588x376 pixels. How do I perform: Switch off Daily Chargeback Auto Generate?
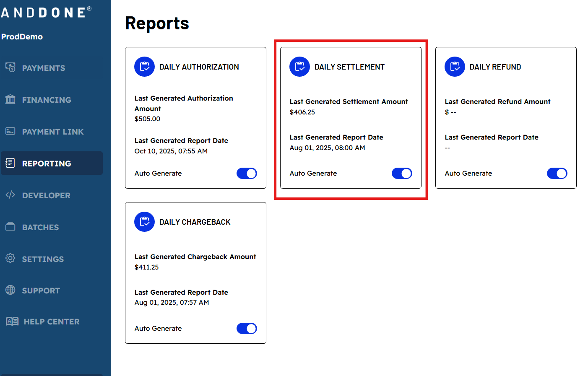click(247, 329)
